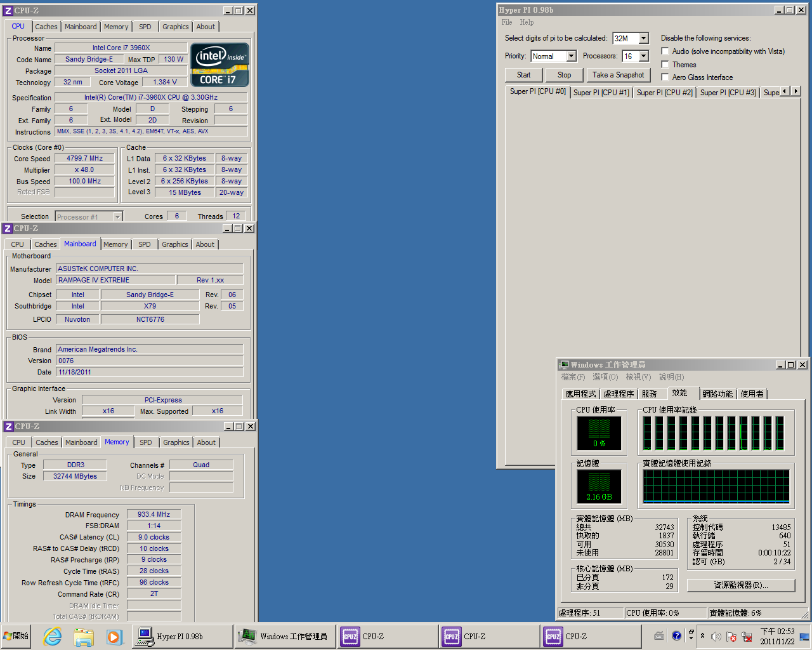Viewport: 812px width, 650px height.
Task: Click the CPU 使用率 green gauge in Task Manager
Action: coord(599,433)
